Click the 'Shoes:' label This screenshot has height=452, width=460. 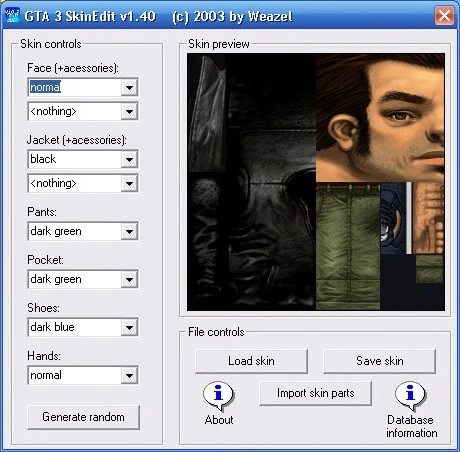click(x=43, y=308)
